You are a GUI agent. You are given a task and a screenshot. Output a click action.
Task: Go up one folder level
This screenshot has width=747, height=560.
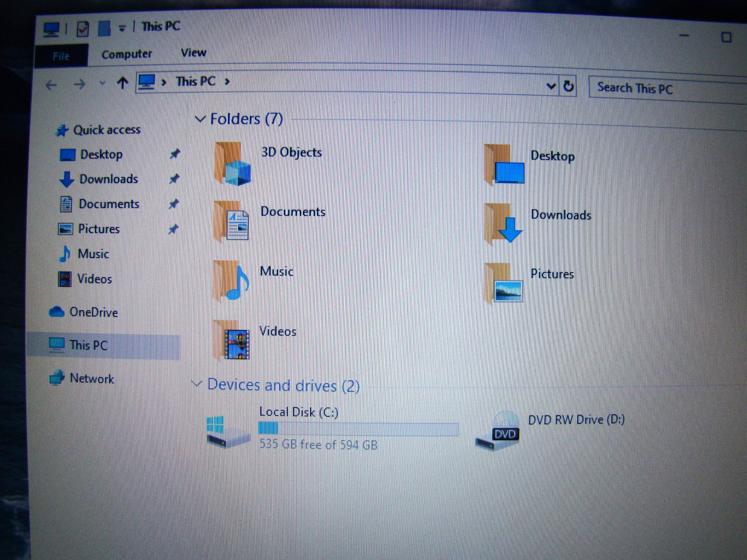pos(123,83)
